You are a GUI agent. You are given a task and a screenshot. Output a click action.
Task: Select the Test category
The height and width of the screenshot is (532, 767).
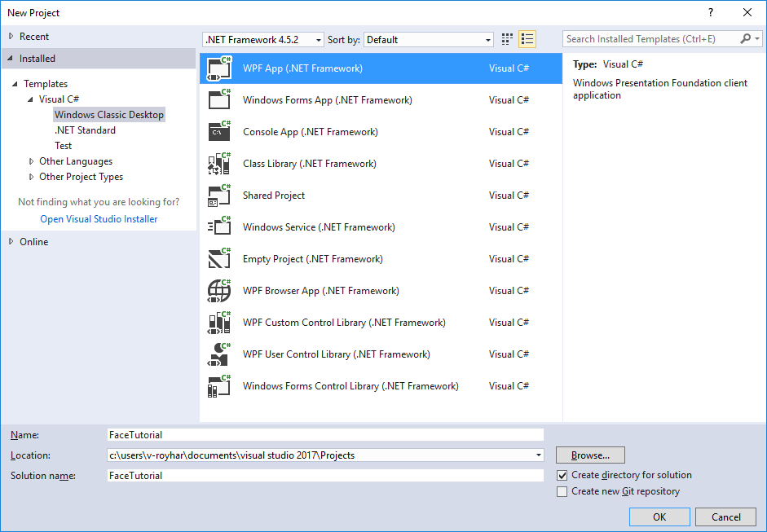click(x=63, y=146)
